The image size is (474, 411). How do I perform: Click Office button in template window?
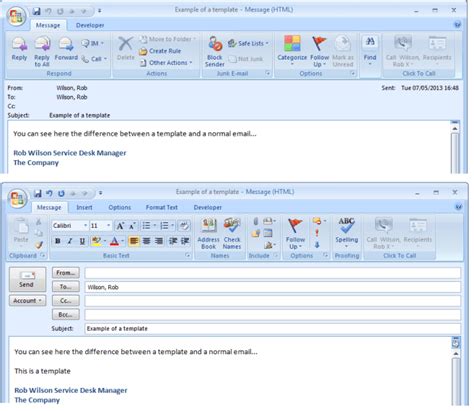tap(17, 198)
